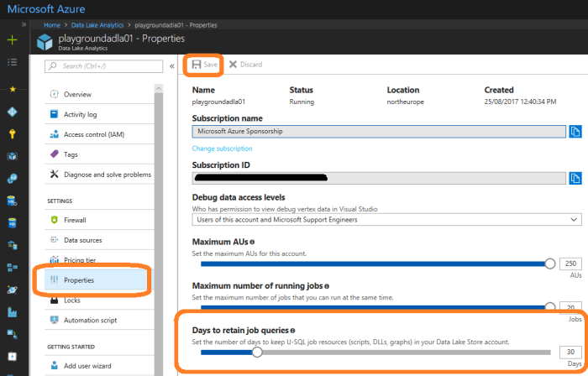Click the Days to retain job queries slider handle

tap(257, 352)
